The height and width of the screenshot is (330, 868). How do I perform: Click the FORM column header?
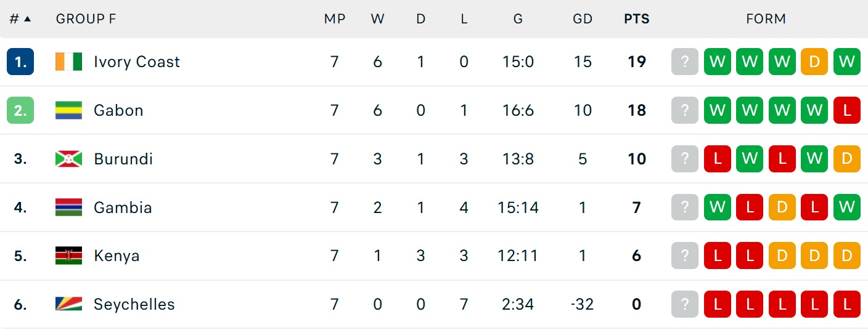pos(766,18)
